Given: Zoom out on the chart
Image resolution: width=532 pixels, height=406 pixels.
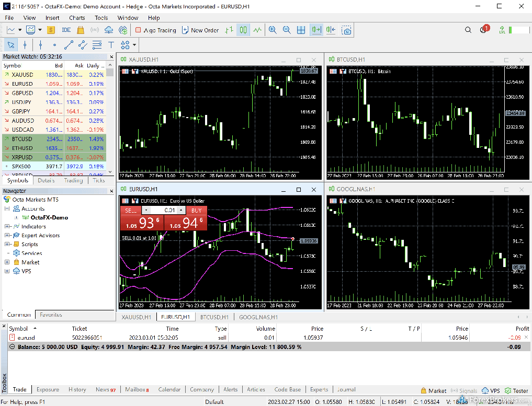Looking at the screenshot, I should coord(287,30).
